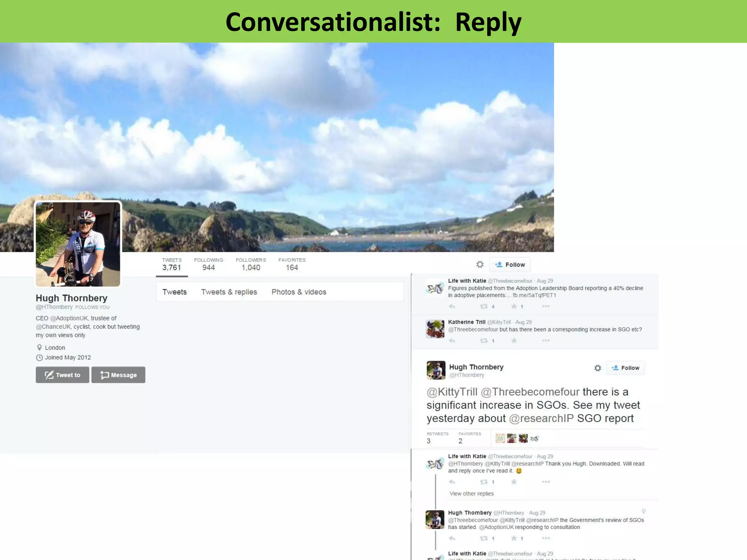View the Favorites 2 count
747x560 pixels.
click(x=470, y=438)
